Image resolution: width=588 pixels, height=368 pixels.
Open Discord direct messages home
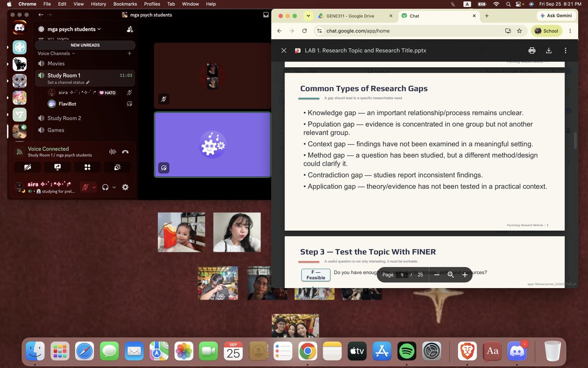click(20, 28)
